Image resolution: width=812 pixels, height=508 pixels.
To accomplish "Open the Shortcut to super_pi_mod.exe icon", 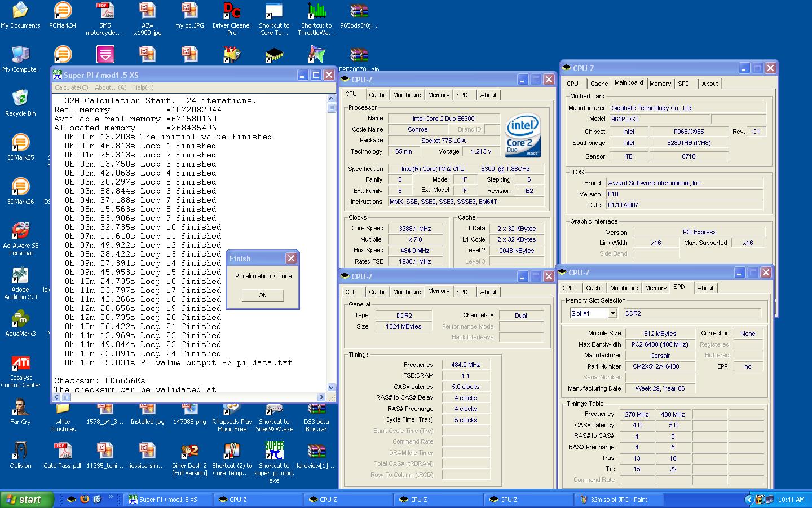I will pyautogui.click(x=274, y=462).
